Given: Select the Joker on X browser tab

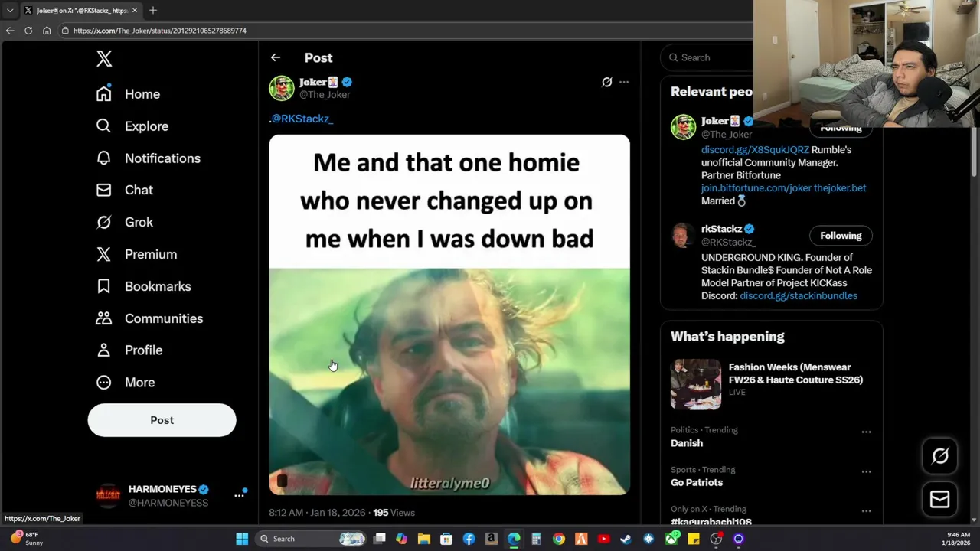Looking at the screenshot, I should coord(81,10).
